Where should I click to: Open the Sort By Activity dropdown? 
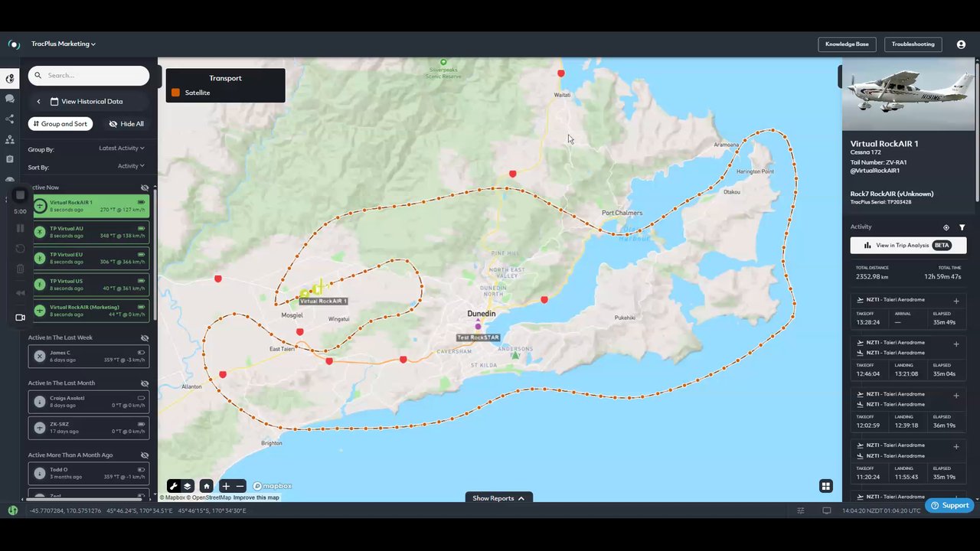pos(131,166)
